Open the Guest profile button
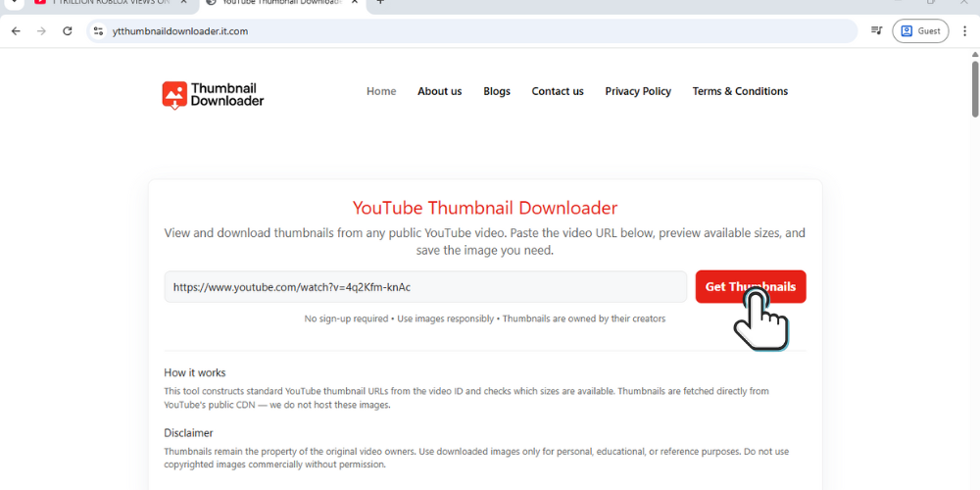 click(x=920, y=30)
